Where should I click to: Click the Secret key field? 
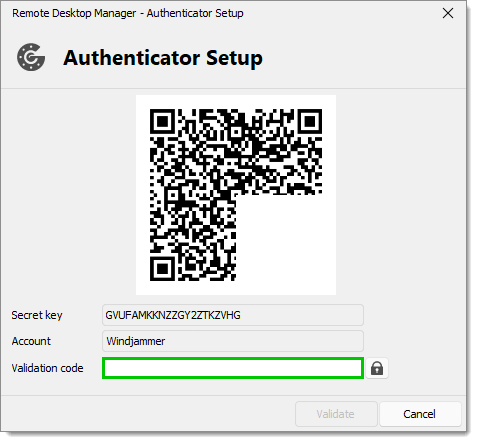click(x=233, y=315)
